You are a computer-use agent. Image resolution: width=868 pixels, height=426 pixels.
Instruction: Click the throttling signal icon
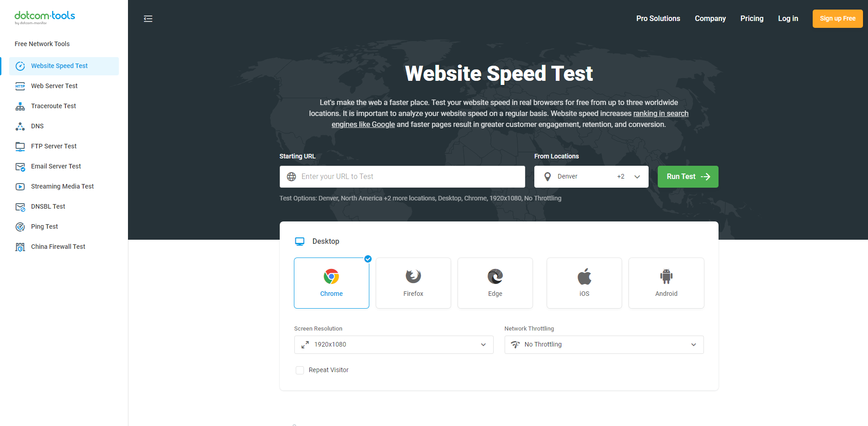tap(516, 345)
